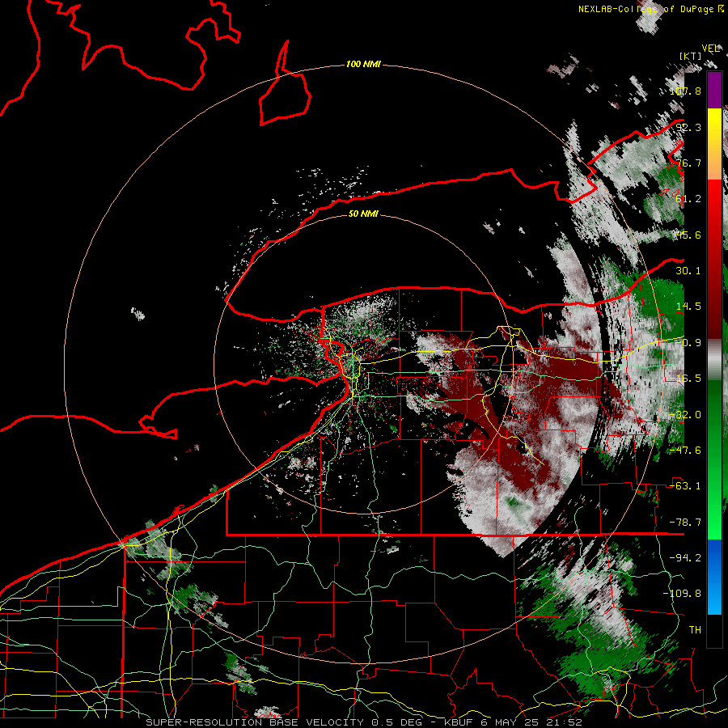
Task: Click the 61.2 velocity scale value
Action: (688, 198)
